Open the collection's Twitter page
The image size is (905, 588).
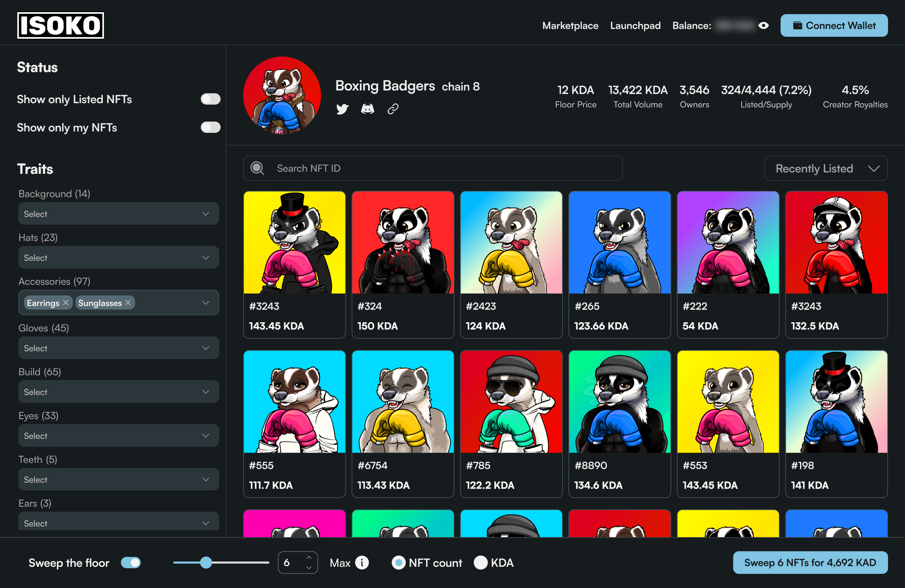tap(342, 109)
